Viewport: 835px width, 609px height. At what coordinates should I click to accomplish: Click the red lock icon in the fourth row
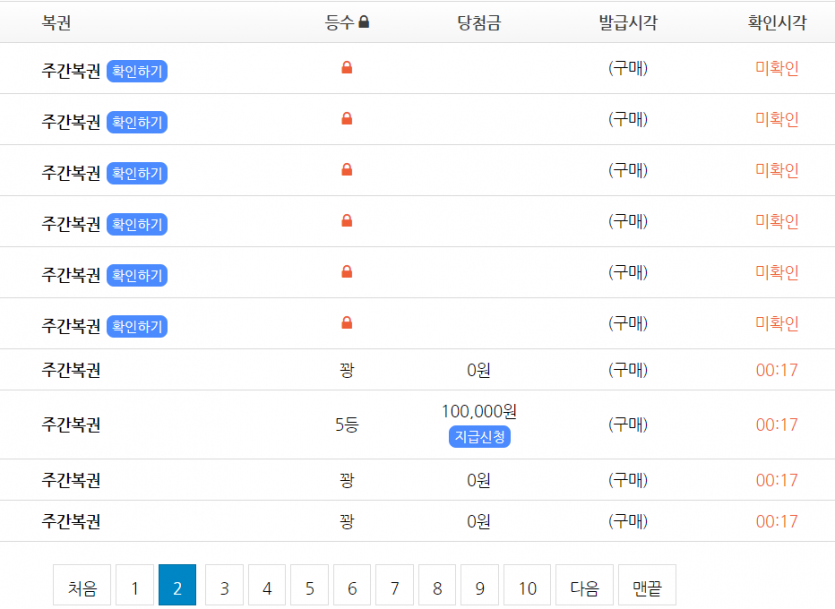click(347, 221)
